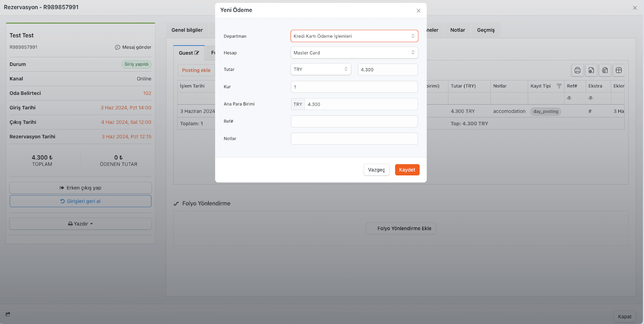Open the Hesap dropdown showing Master Card

click(x=354, y=53)
